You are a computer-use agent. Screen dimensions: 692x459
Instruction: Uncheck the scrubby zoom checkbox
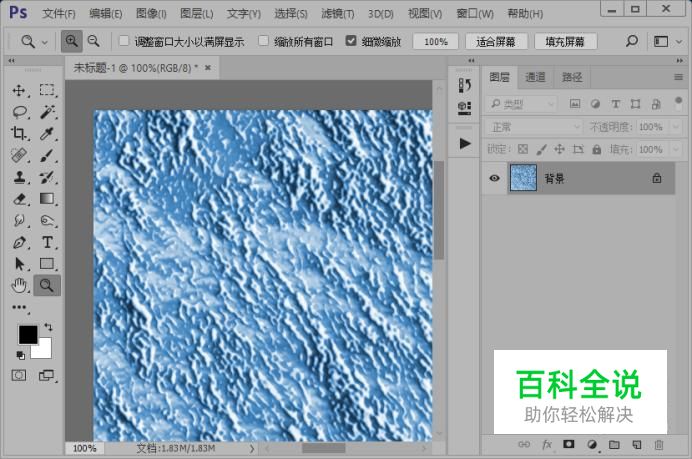point(351,41)
